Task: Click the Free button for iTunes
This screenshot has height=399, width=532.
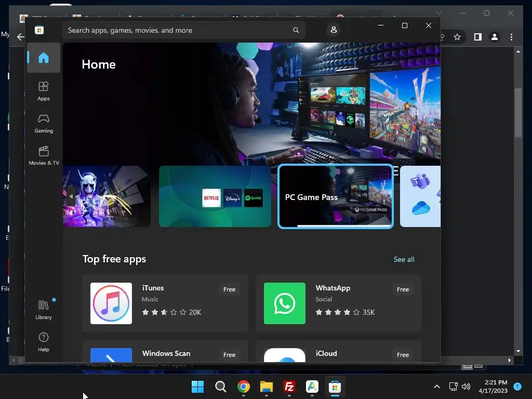Action: [229, 289]
